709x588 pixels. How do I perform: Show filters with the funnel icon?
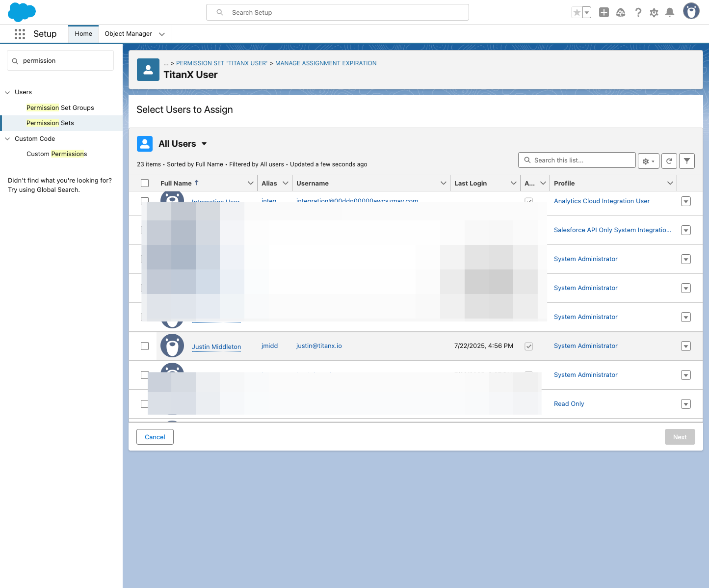(687, 161)
